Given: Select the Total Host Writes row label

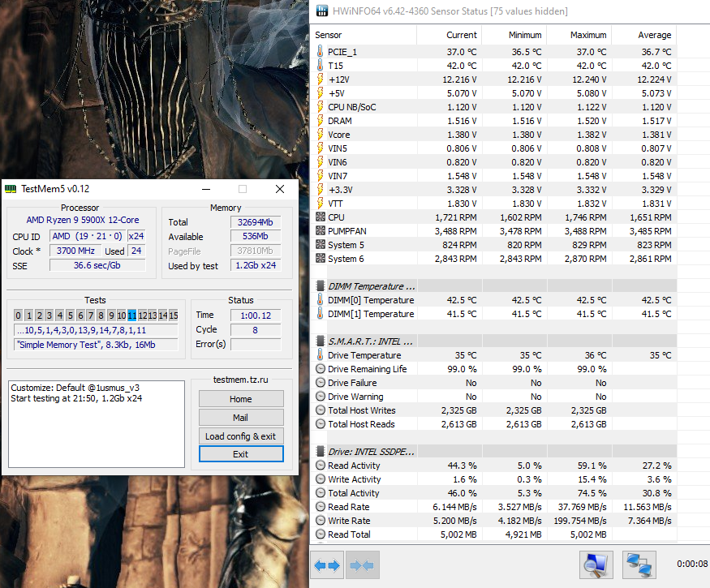Looking at the screenshot, I should pos(361,410).
